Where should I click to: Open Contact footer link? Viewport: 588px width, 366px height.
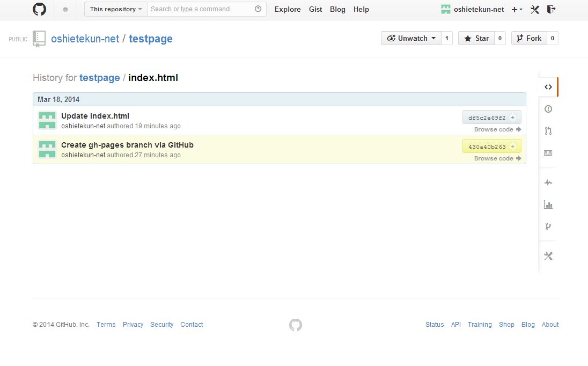click(192, 324)
